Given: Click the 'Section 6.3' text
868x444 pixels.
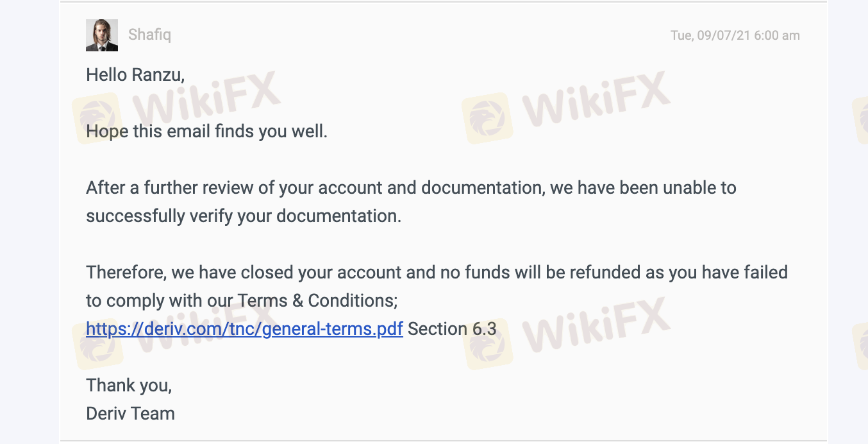Looking at the screenshot, I should 452,329.
